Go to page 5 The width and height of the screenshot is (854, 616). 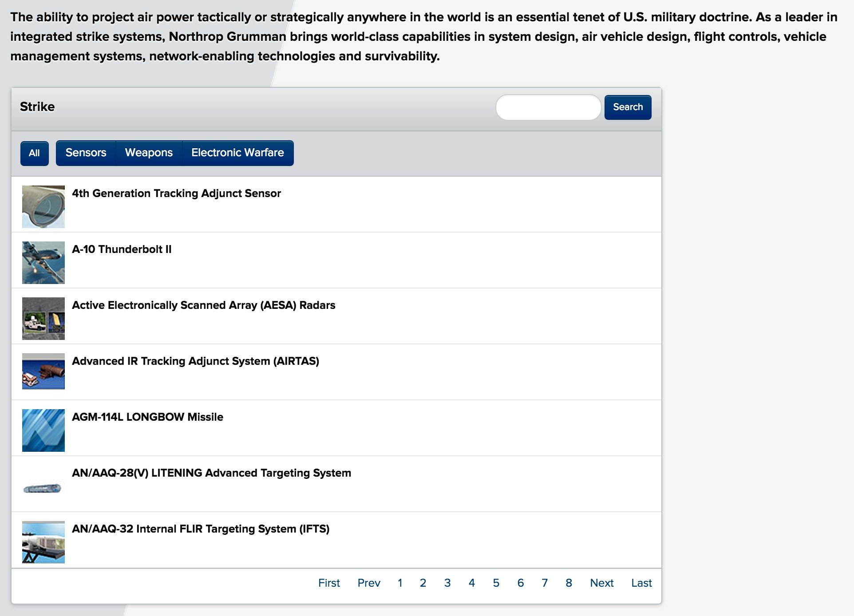pos(496,583)
